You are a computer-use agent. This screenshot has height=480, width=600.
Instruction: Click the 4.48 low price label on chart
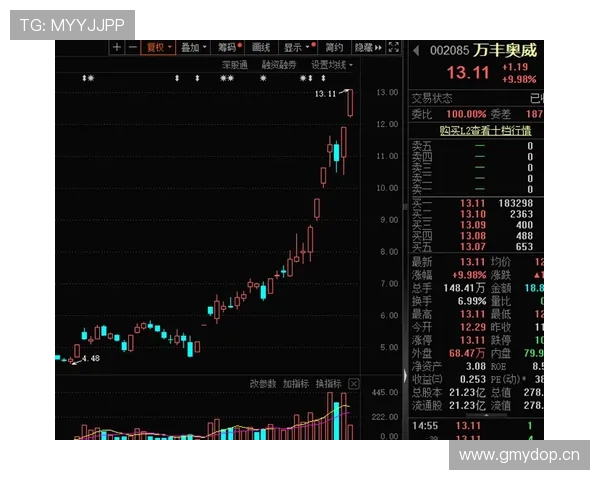pos(91,358)
